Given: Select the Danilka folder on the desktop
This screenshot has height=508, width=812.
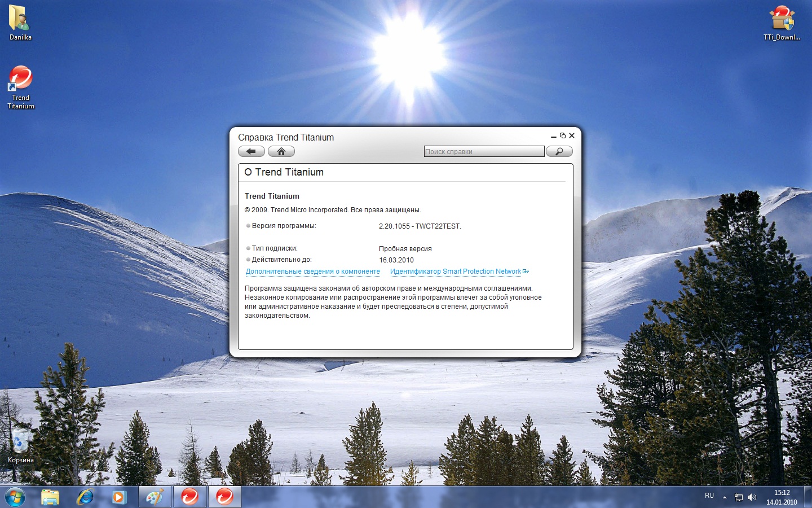Looking at the screenshot, I should click(x=20, y=23).
